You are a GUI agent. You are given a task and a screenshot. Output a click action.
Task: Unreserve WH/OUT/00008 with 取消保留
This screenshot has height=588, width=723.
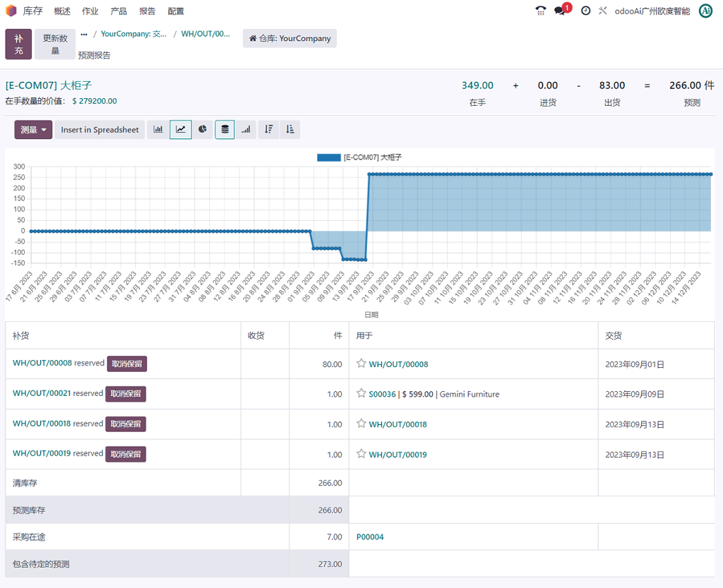pyautogui.click(x=127, y=364)
